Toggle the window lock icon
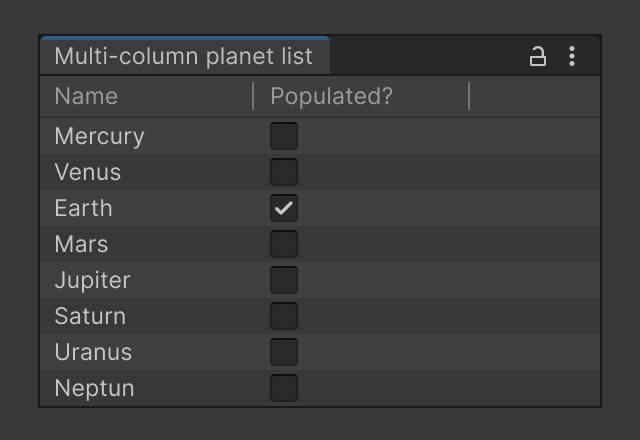 (x=538, y=56)
